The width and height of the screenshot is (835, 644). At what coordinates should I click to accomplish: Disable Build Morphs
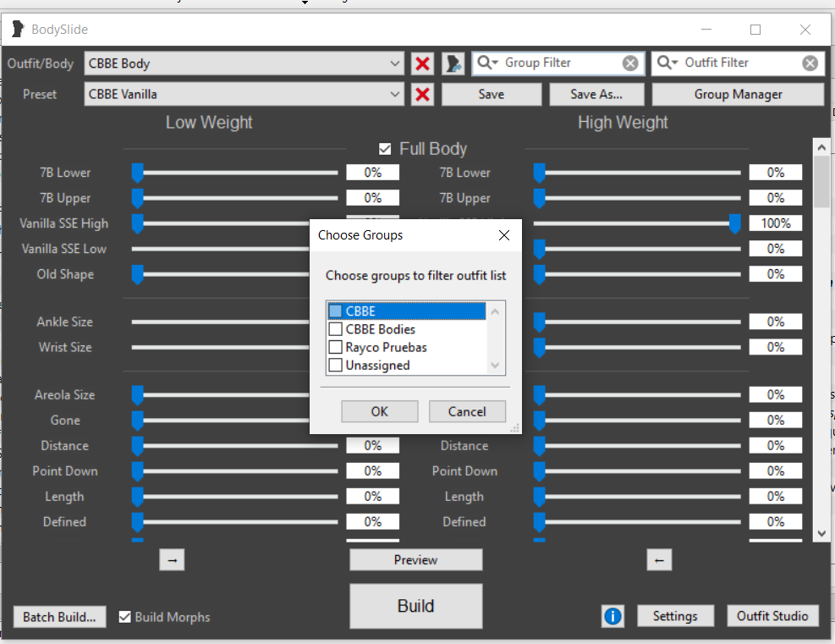click(125, 617)
